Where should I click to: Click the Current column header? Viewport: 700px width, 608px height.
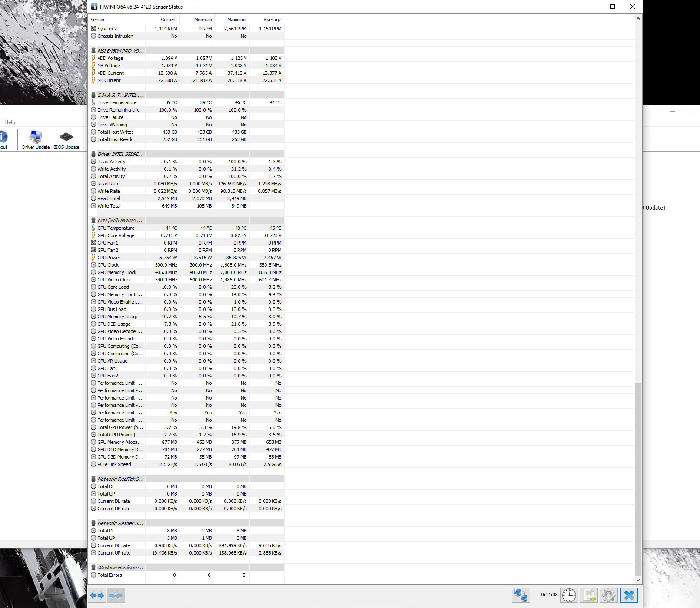click(x=163, y=20)
